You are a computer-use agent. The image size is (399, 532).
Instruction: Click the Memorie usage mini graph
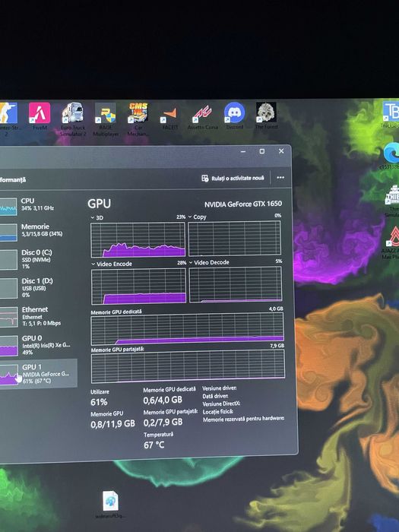click(x=8, y=233)
